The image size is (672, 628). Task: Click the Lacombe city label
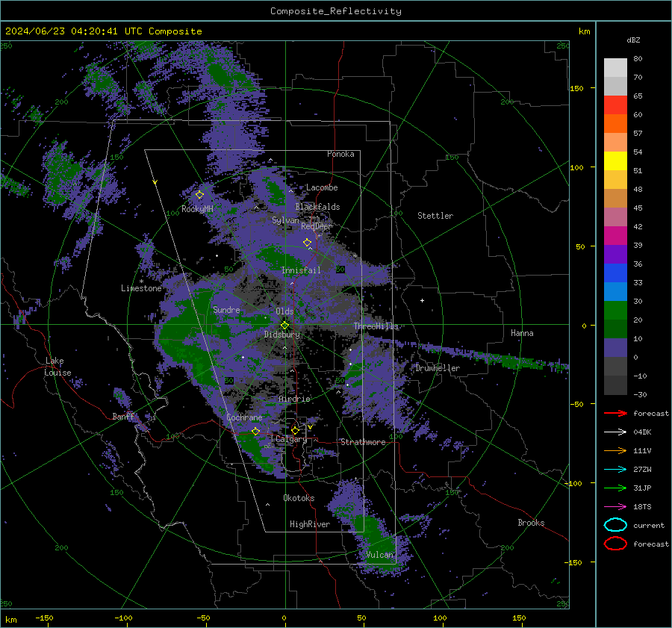click(322, 187)
